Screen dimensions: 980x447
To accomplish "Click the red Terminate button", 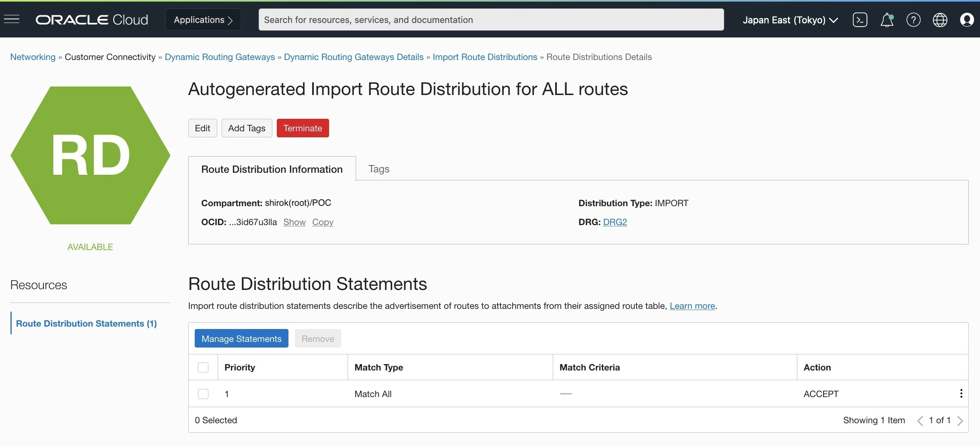I will 303,128.
